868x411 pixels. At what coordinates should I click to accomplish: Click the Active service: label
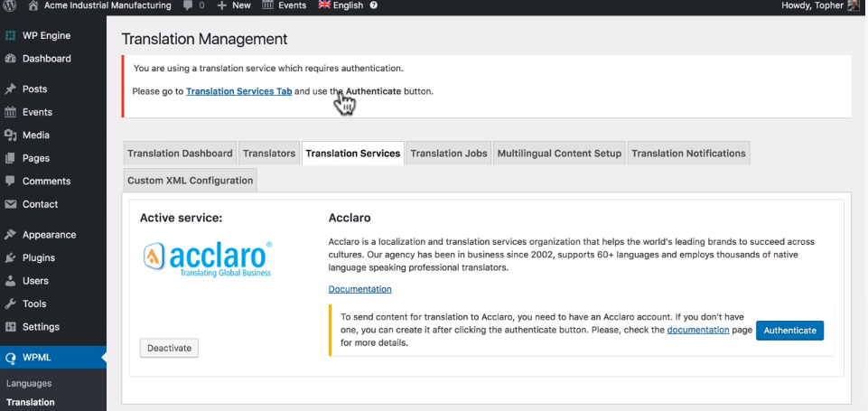pos(181,219)
